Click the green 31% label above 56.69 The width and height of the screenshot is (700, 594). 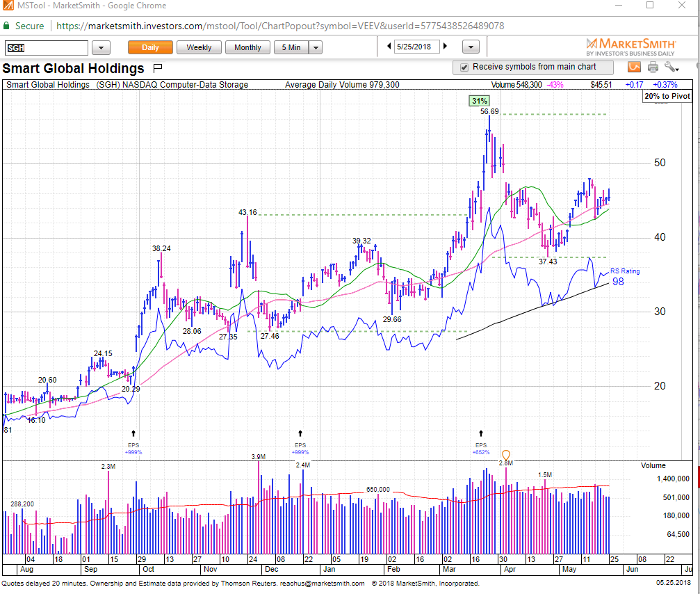click(479, 101)
